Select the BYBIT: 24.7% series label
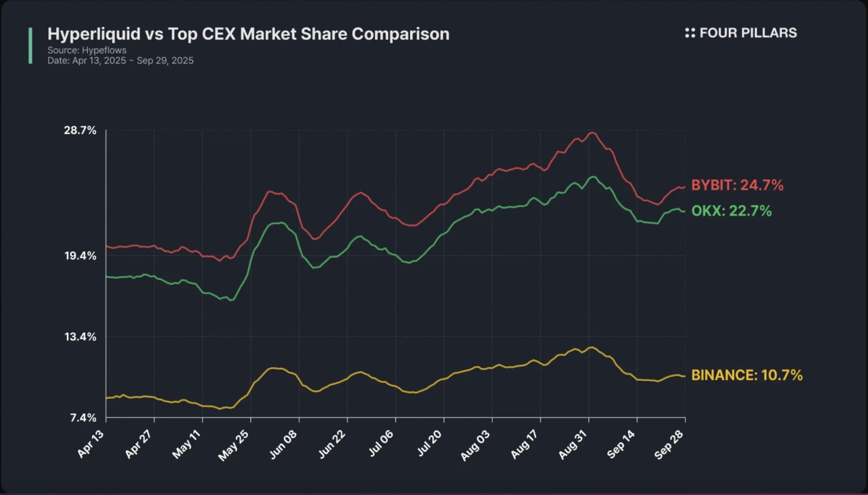Screen dimensions: 868x495 pos(737,185)
